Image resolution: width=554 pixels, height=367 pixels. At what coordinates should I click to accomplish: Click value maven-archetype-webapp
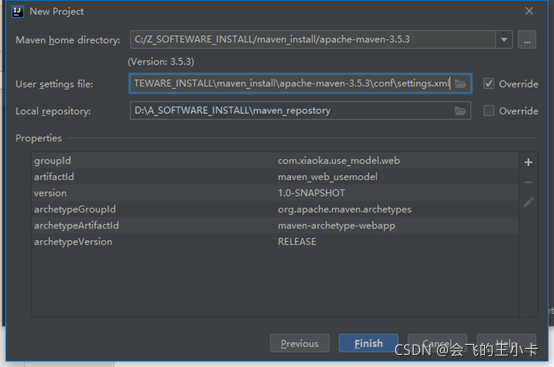(x=336, y=226)
